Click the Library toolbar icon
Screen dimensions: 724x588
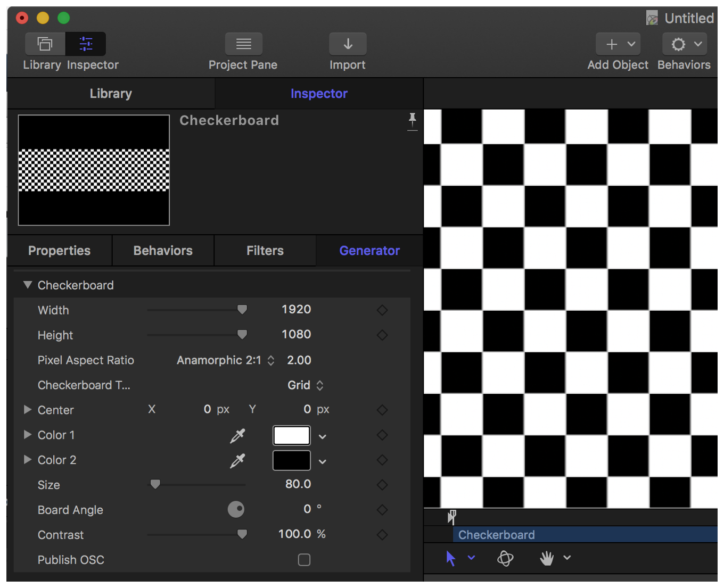point(45,44)
